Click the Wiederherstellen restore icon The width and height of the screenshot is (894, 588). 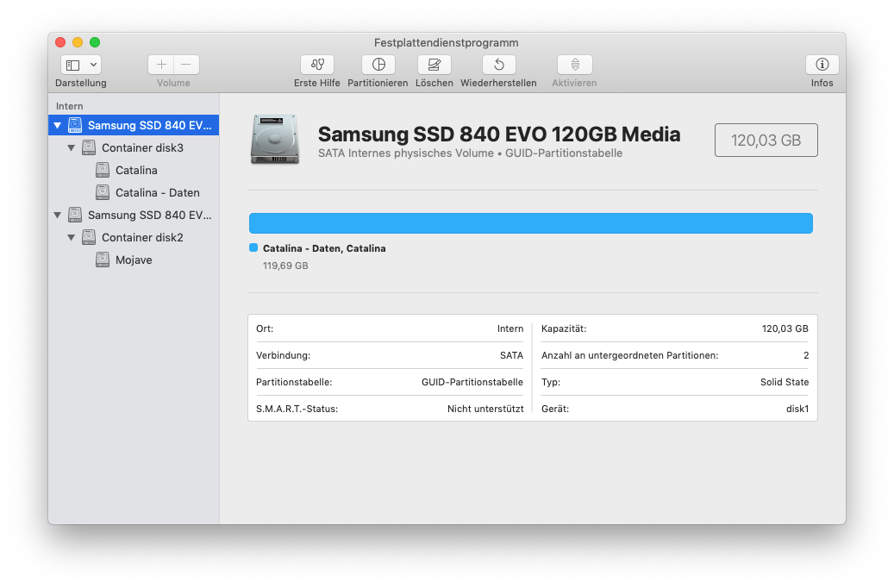(498, 65)
